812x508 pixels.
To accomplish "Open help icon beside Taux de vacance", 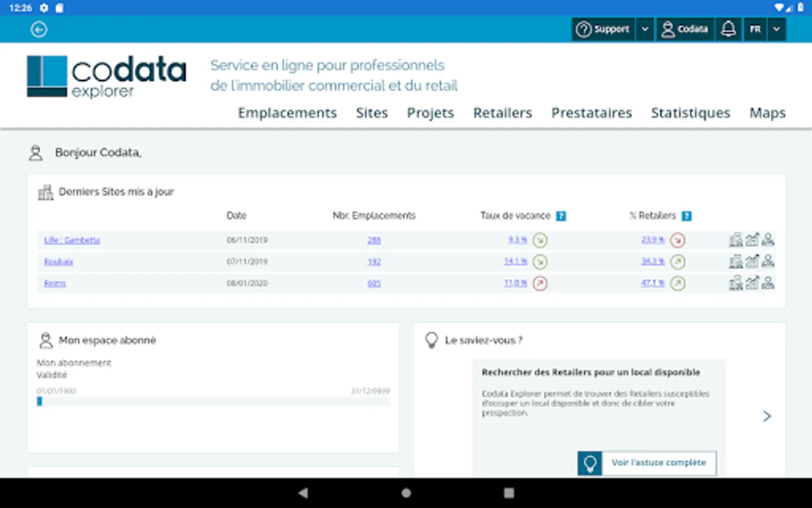I will click(x=561, y=216).
